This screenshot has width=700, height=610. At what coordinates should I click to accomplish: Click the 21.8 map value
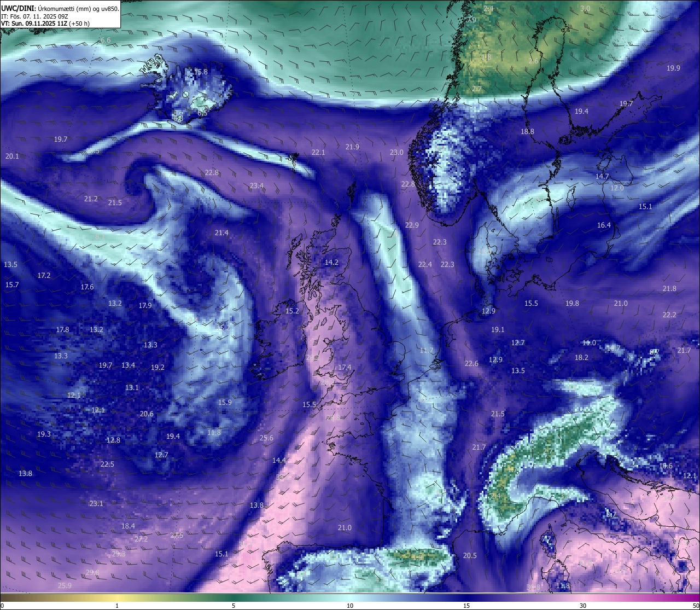669,288
